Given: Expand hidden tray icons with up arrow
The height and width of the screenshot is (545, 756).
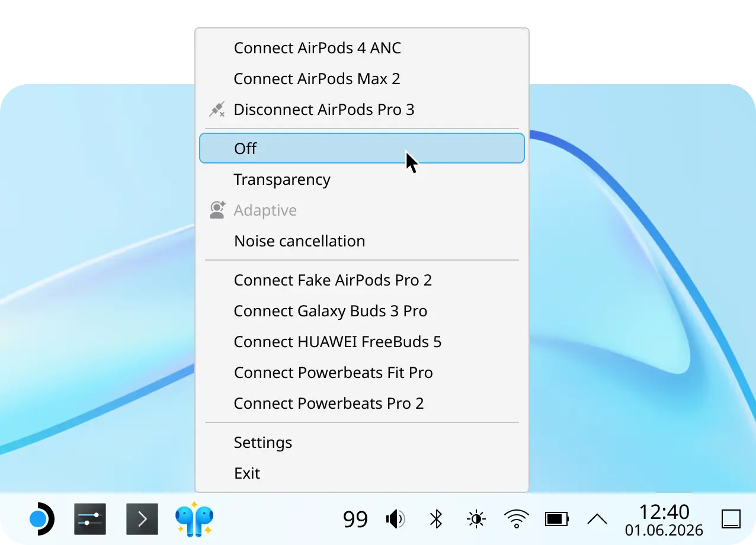Looking at the screenshot, I should pos(597,520).
